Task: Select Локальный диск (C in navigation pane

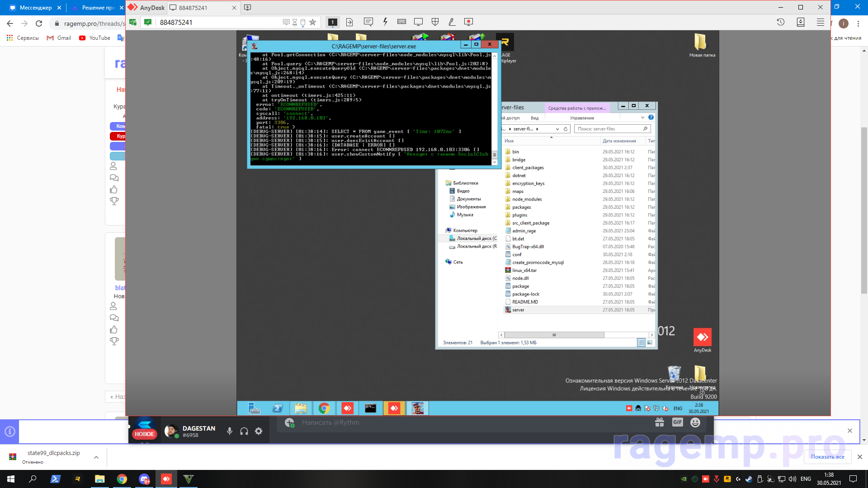Action: (x=476, y=239)
